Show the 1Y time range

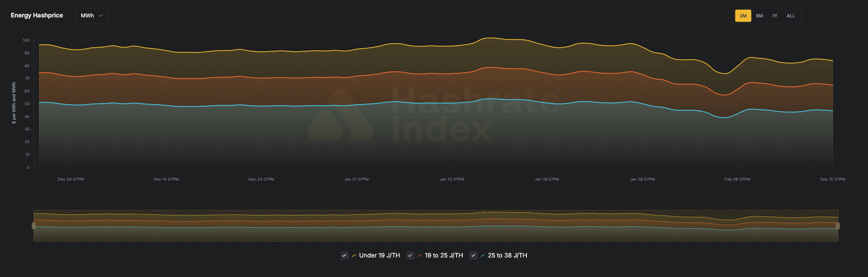click(775, 16)
